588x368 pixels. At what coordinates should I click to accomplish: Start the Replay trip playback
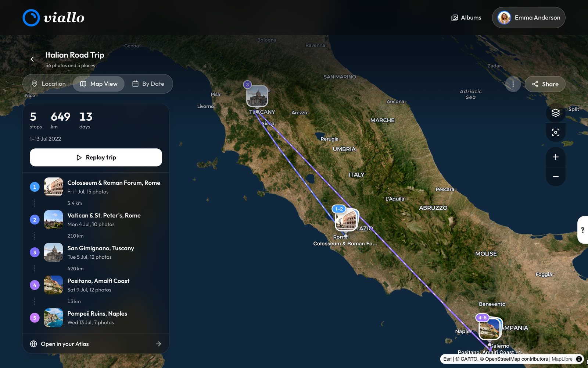[96, 158]
